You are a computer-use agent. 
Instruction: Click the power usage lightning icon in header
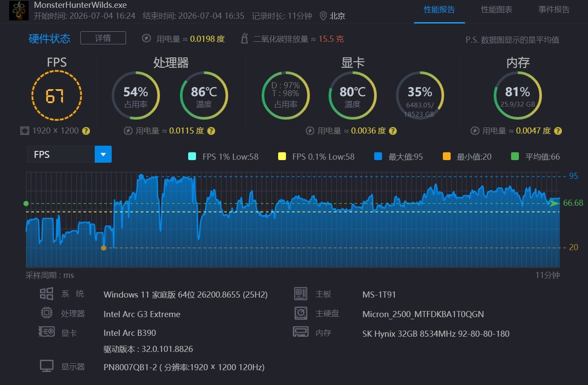click(146, 38)
